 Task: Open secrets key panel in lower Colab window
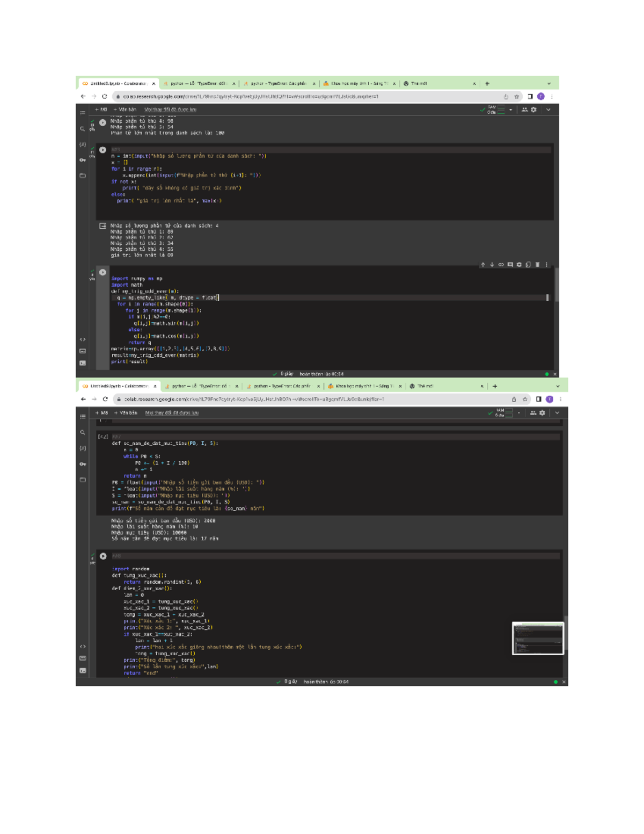tap(83, 464)
